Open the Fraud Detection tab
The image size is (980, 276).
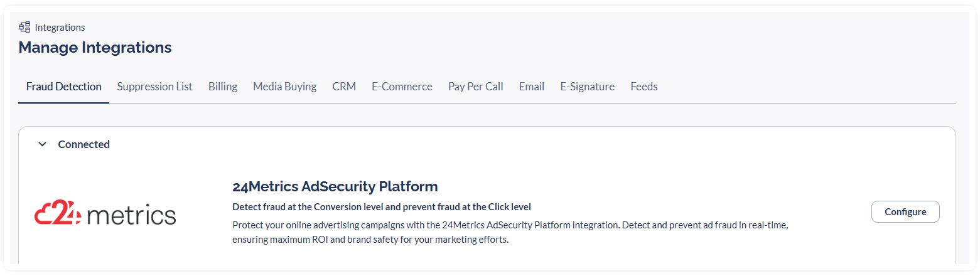click(63, 87)
